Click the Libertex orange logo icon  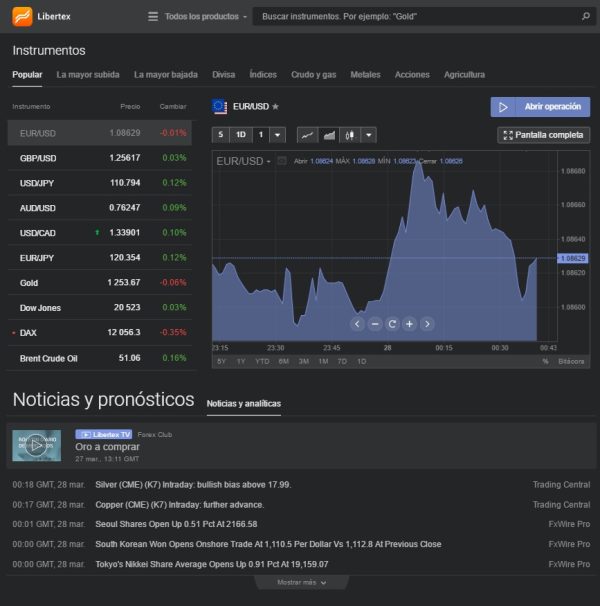22,16
